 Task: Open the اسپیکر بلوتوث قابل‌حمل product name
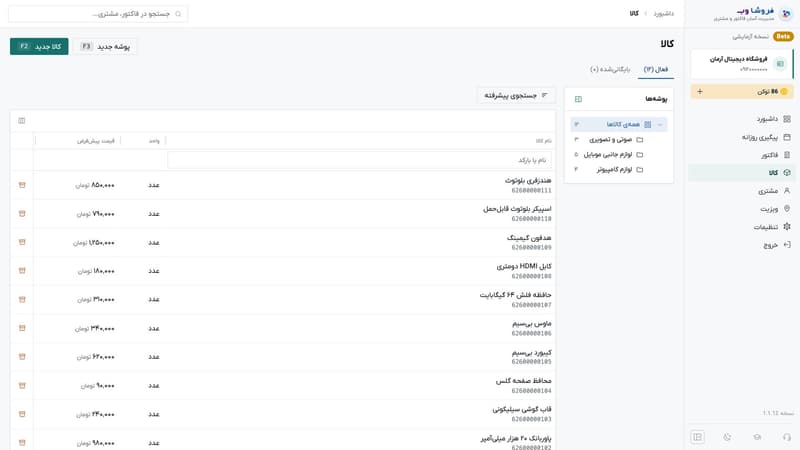pyautogui.click(x=517, y=209)
